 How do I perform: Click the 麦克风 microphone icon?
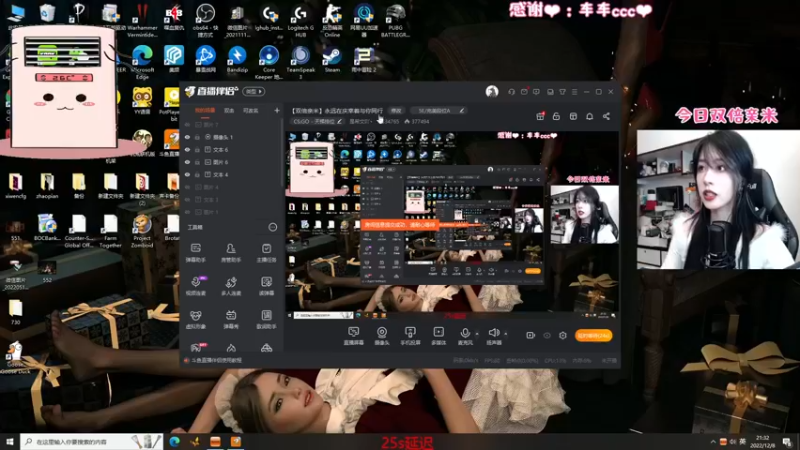(x=465, y=333)
